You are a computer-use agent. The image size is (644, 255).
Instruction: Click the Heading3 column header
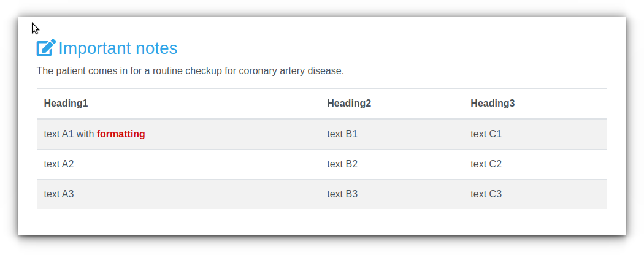[493, 104]
